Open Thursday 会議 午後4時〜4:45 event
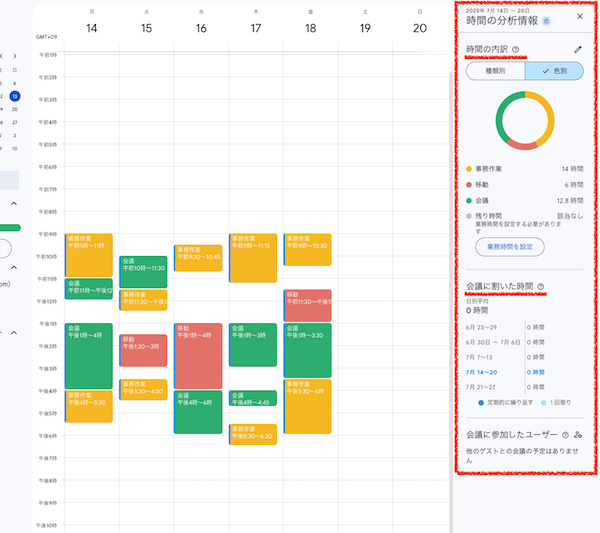Image resolution: width=600 pixels, height=533 pixels. coord(253,398)
